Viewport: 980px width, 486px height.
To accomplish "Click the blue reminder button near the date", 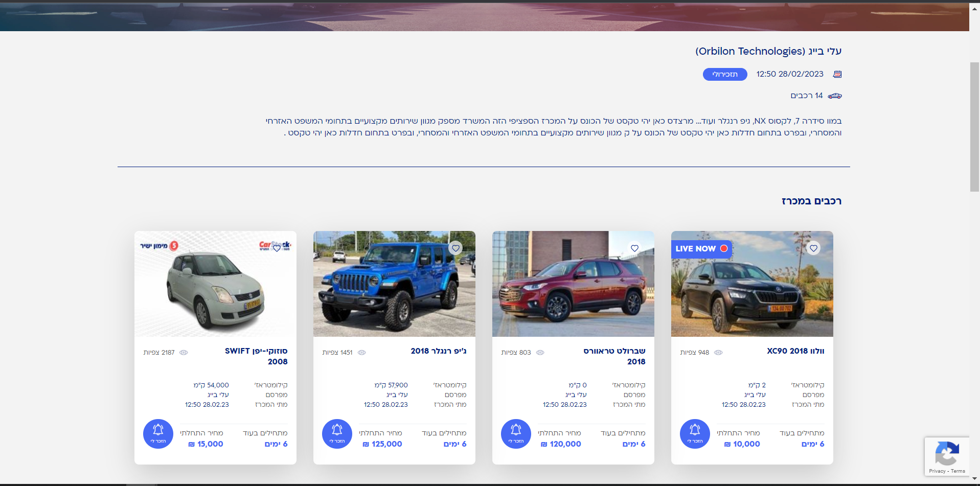I will (x=725, y=74).
